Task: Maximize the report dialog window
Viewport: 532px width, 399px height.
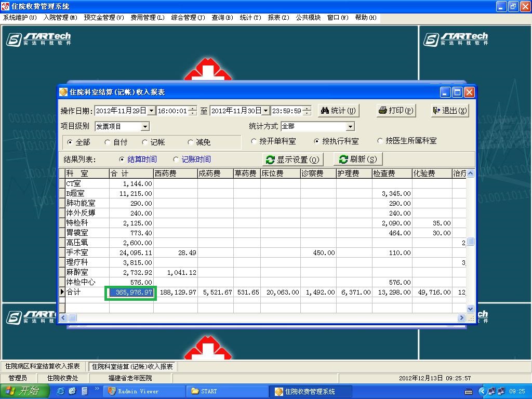Action: 457,92
